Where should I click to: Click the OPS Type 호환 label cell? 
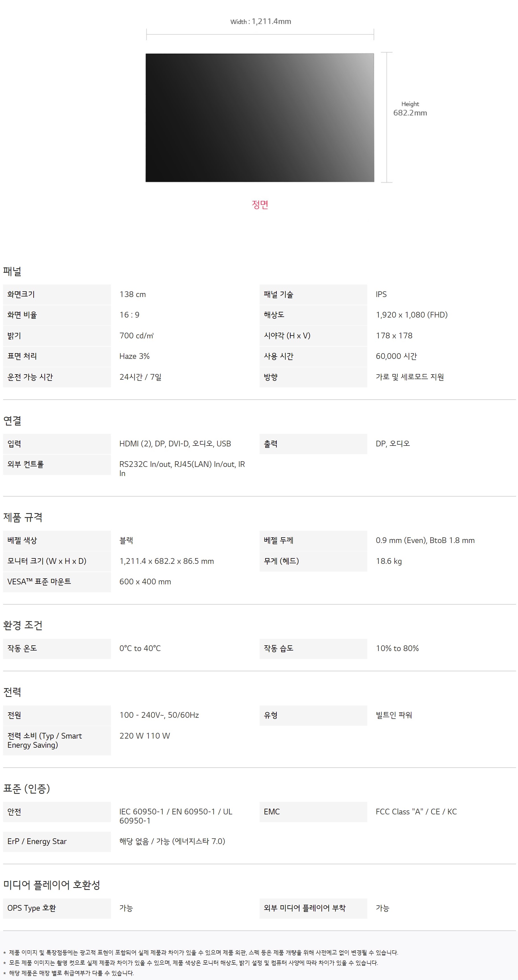(57, 908)
